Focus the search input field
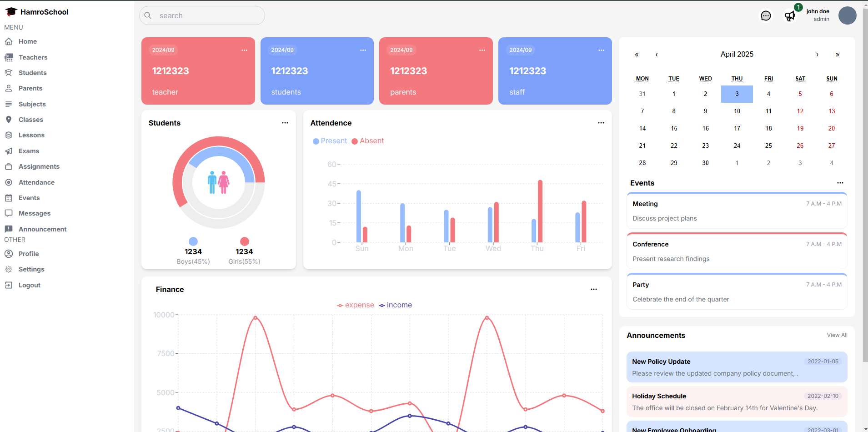The height and width of the screenshot is (432, 868). (x=202, y=15)
